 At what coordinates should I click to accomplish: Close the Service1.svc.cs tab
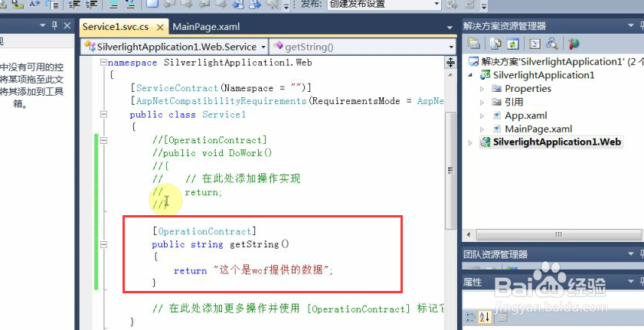click(x=160, y=28)
